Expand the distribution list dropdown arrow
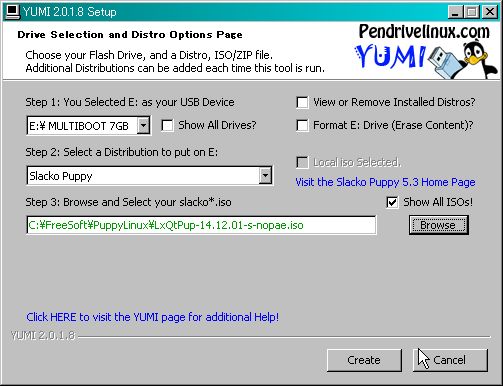Image resolution: width=503 pixels, height=386 pixels. tap(265, 176)
